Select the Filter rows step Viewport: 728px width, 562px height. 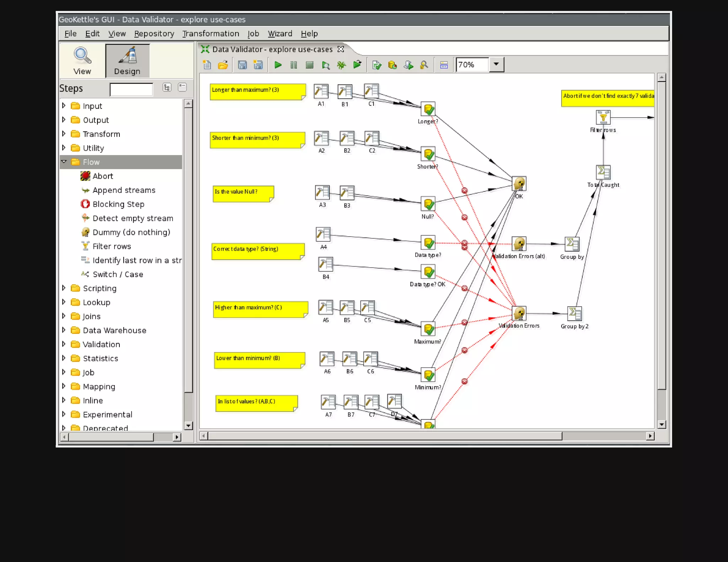[x=111, y=246]
